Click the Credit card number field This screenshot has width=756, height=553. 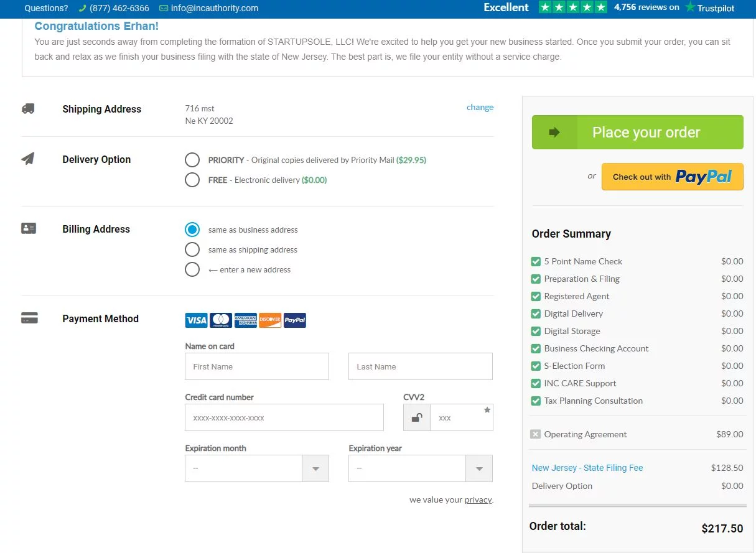[x=284, y=417]
